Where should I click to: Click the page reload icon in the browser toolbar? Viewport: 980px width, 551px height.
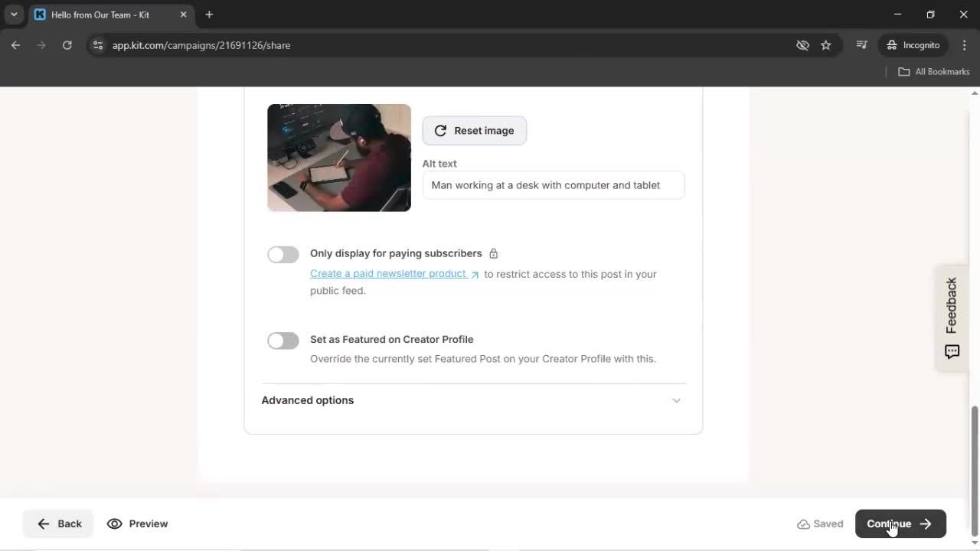click(x=67, y=45)
